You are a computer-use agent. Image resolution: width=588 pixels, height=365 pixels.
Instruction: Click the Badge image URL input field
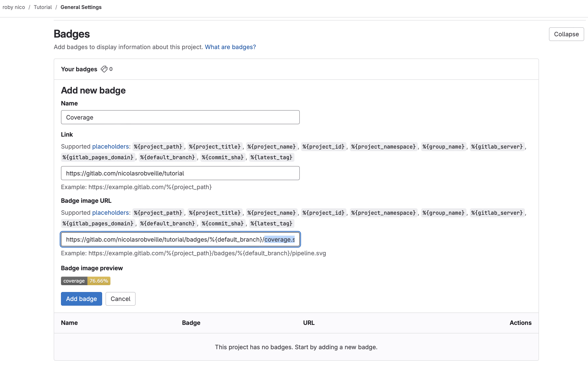tap(180, 239)
